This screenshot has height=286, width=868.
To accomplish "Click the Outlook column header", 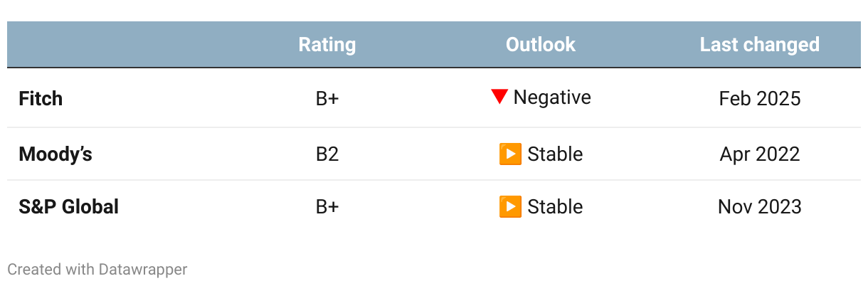I will pos(541,45).
